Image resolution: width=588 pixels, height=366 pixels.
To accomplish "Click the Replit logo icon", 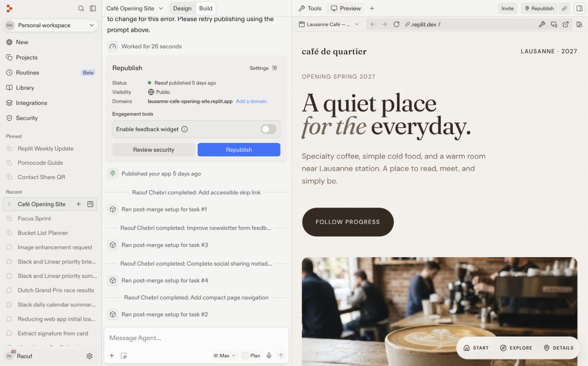I will [9, 8].
